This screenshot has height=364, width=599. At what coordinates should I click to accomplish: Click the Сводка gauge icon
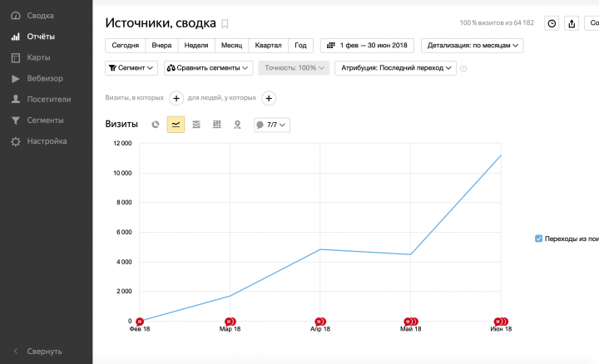pyautogui.click(x=16, y=16)
